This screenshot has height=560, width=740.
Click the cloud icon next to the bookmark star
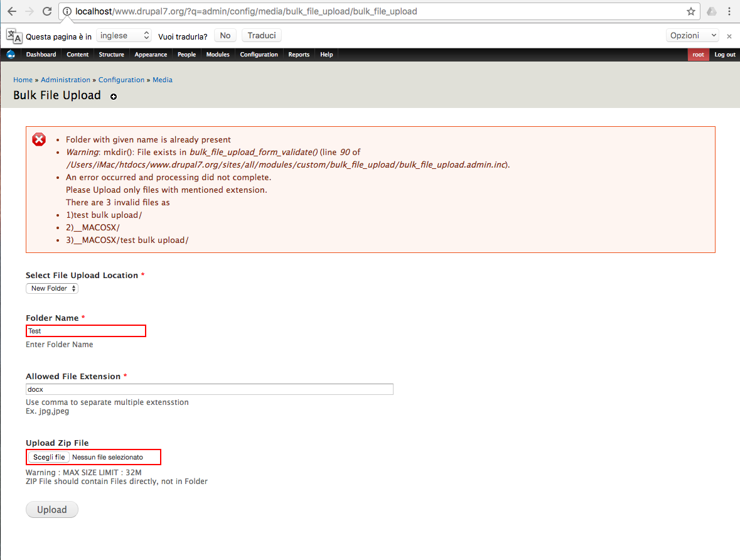coord(711,11)
